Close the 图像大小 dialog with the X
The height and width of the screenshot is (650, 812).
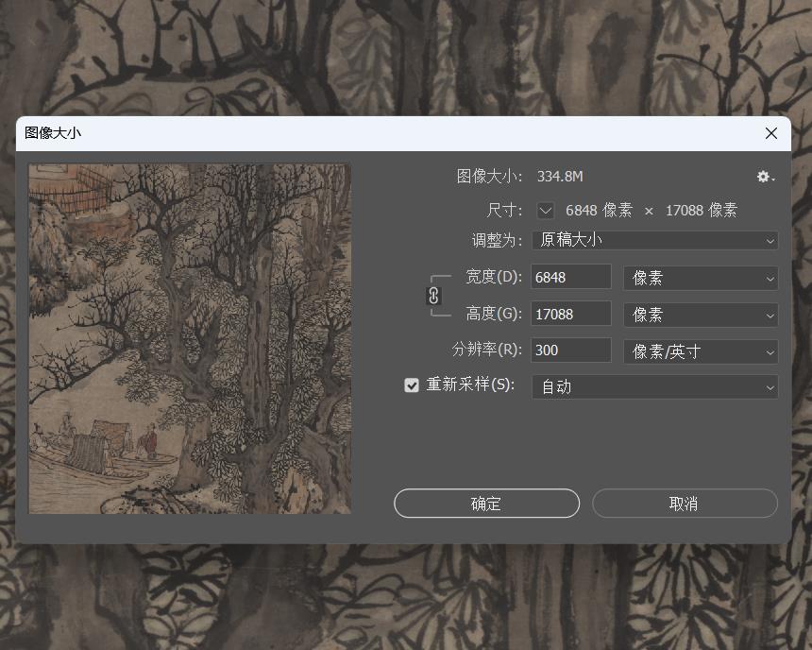771,133
